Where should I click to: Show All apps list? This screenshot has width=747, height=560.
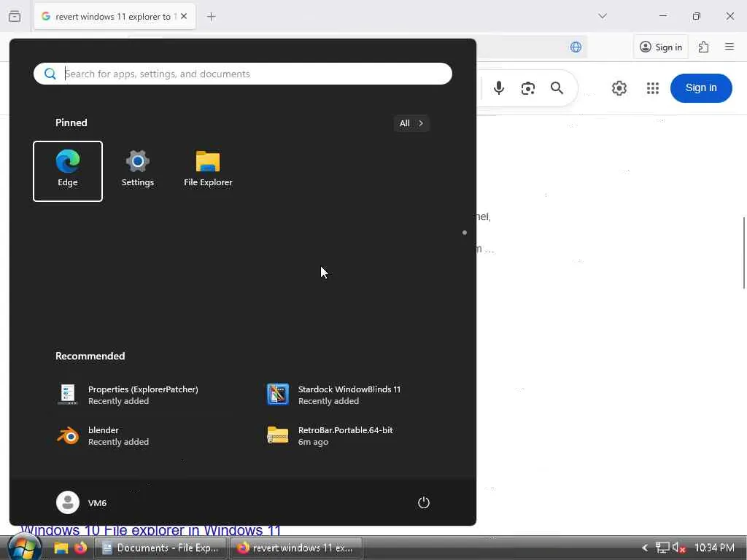(x=411, y=123)
